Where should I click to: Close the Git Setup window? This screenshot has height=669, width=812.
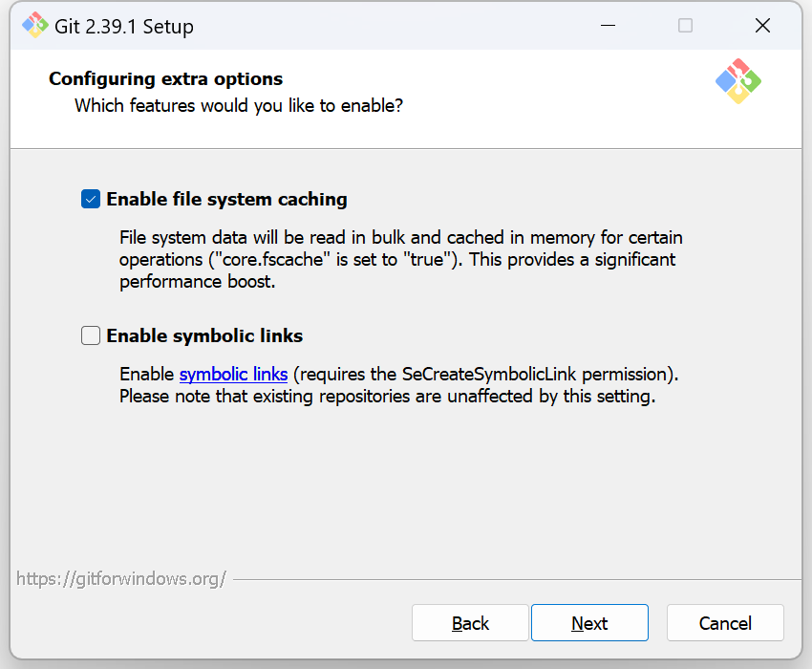click(x=762, y=26)
